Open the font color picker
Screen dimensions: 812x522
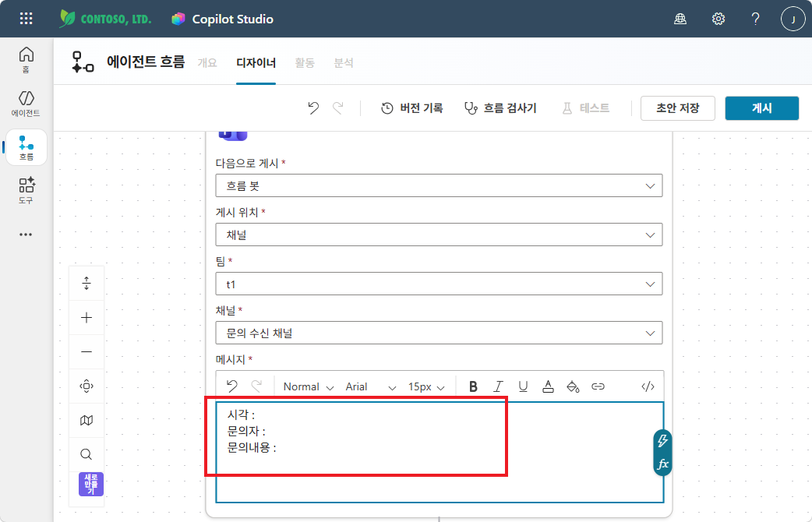(548, 386)
